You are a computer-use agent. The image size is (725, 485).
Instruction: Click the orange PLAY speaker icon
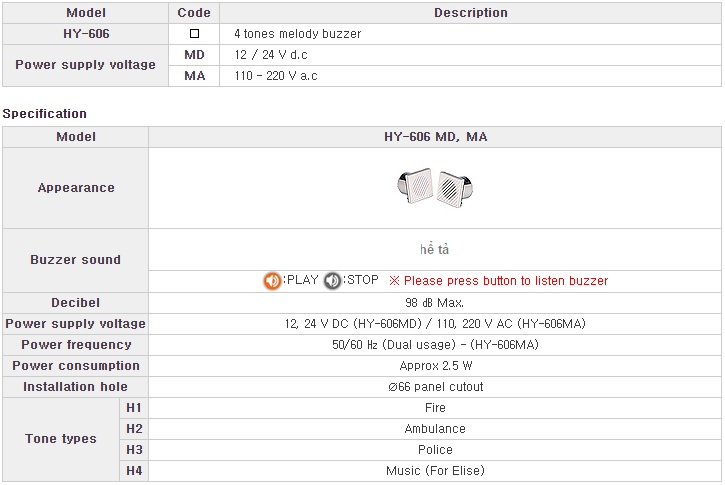272,281
